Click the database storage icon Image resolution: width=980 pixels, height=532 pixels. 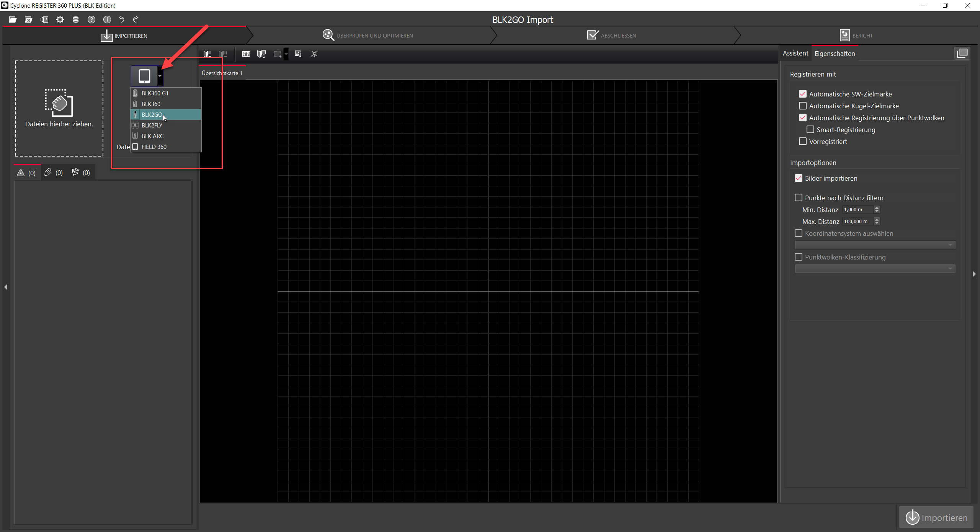tap(76, 20)
